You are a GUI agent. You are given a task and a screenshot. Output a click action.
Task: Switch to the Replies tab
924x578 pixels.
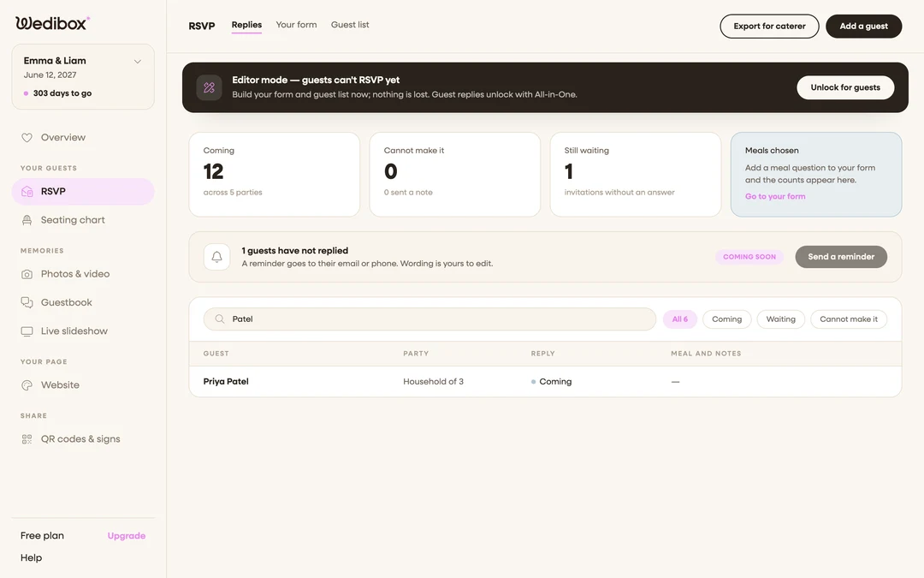[246, 25]
